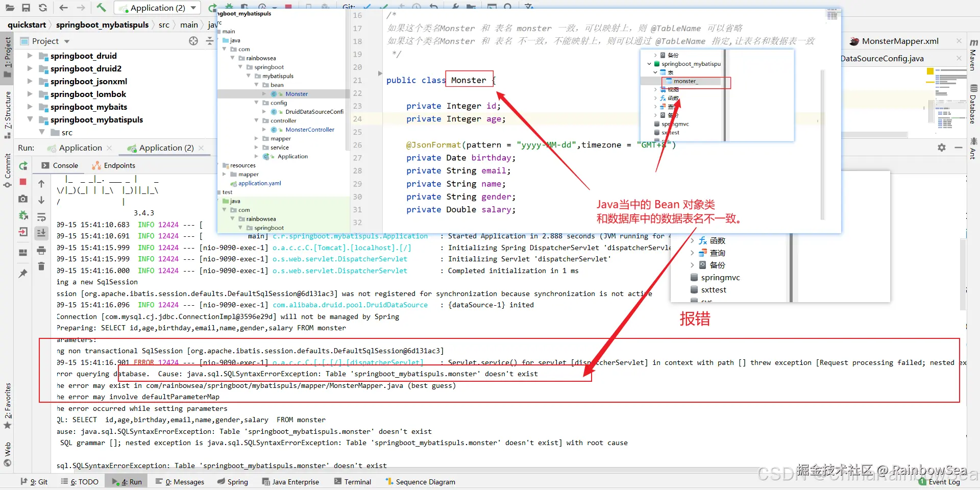Screen dimensions: 980x490
Task: Click the quickstart breadcrumb
Action: 27,24
